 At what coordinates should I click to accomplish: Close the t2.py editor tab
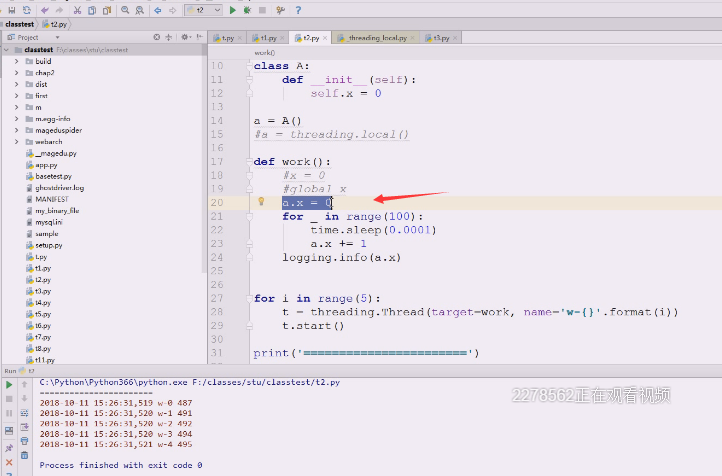[x=325, y=38]
